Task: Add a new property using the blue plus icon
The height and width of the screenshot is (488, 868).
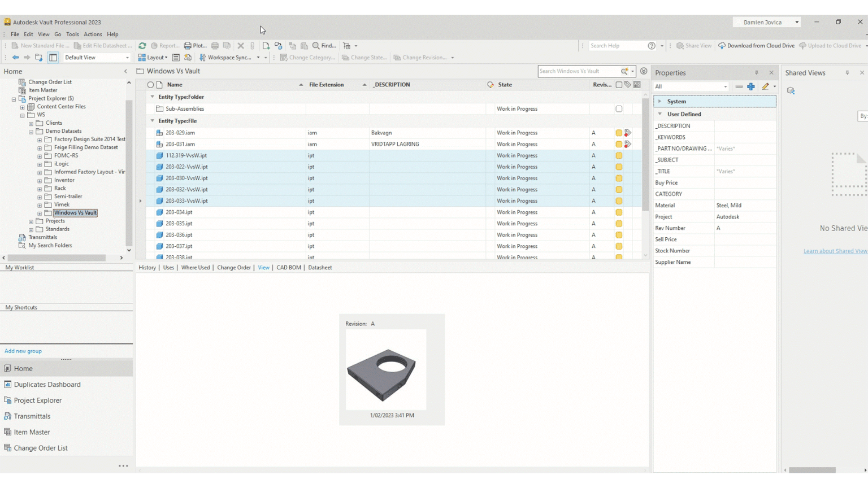Action: (x=751, y=86)
